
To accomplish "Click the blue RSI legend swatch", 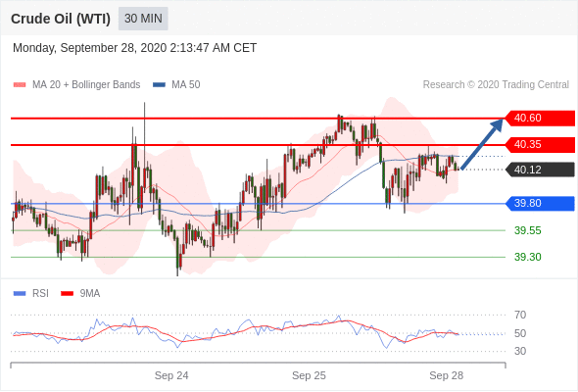I will 20,294.
